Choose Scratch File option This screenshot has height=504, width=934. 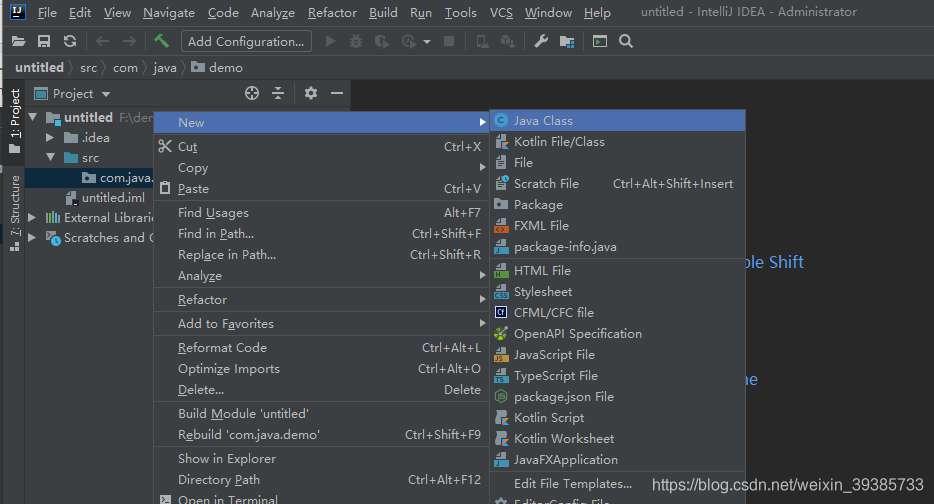click(x=618, y=183)
